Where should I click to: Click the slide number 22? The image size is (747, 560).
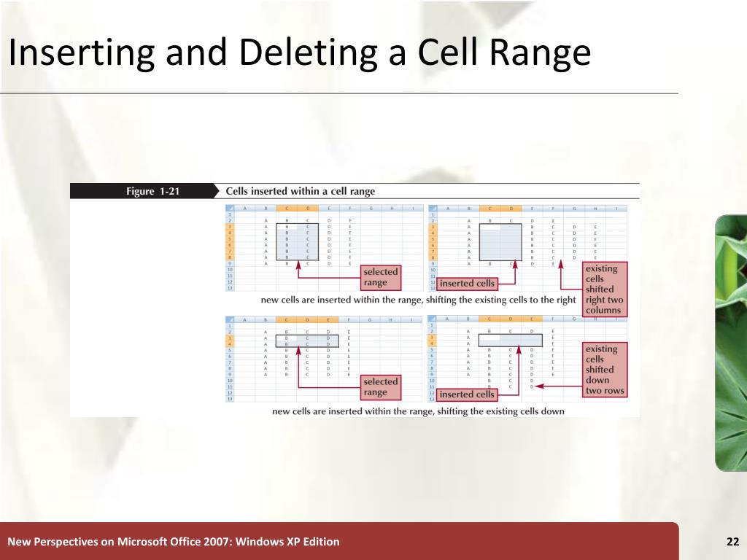(732, 542)
